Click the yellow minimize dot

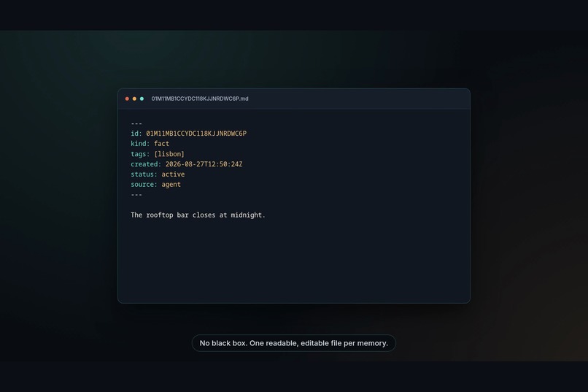point(134,99)
